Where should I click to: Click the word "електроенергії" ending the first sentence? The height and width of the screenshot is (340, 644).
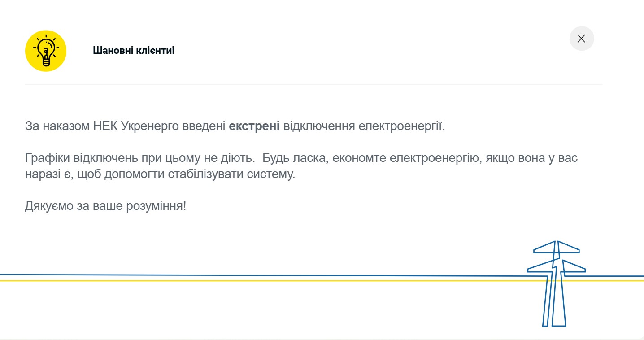[401, 126]
